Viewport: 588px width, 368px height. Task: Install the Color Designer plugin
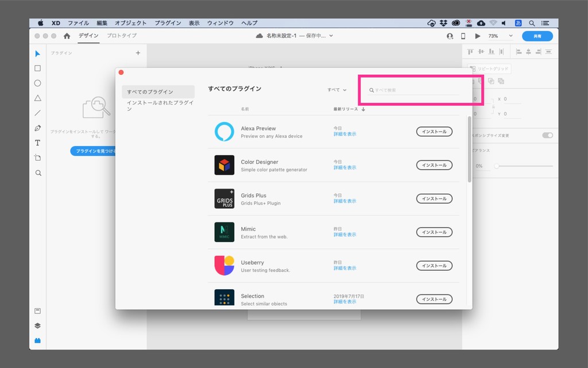click(434, 165)
